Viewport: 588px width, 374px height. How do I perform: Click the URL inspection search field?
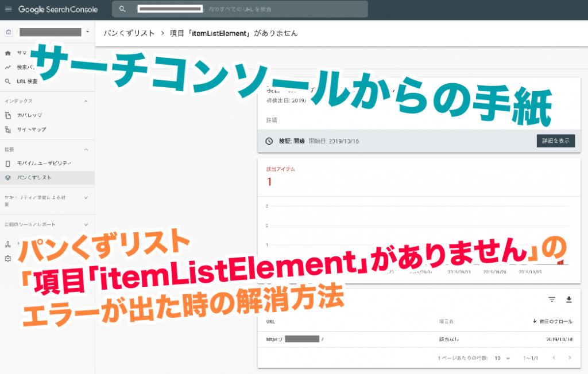click(240, 9)
